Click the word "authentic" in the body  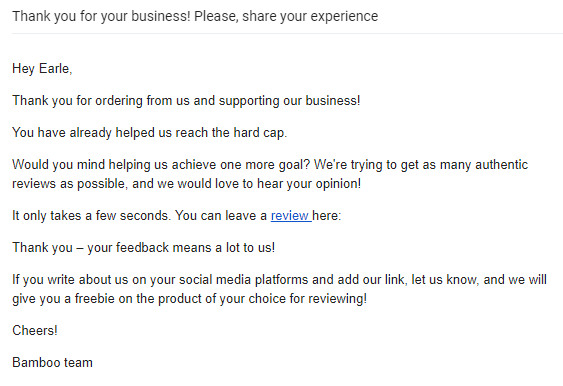click(502, 164)
